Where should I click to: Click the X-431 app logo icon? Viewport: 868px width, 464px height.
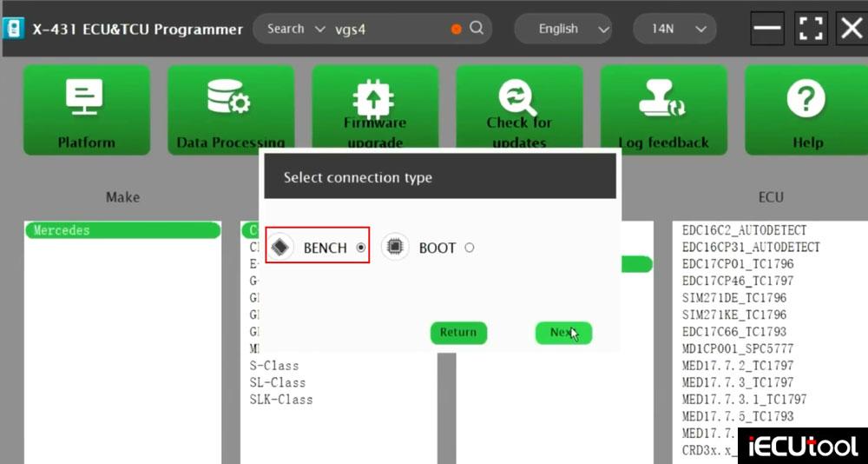pos(14,29)
